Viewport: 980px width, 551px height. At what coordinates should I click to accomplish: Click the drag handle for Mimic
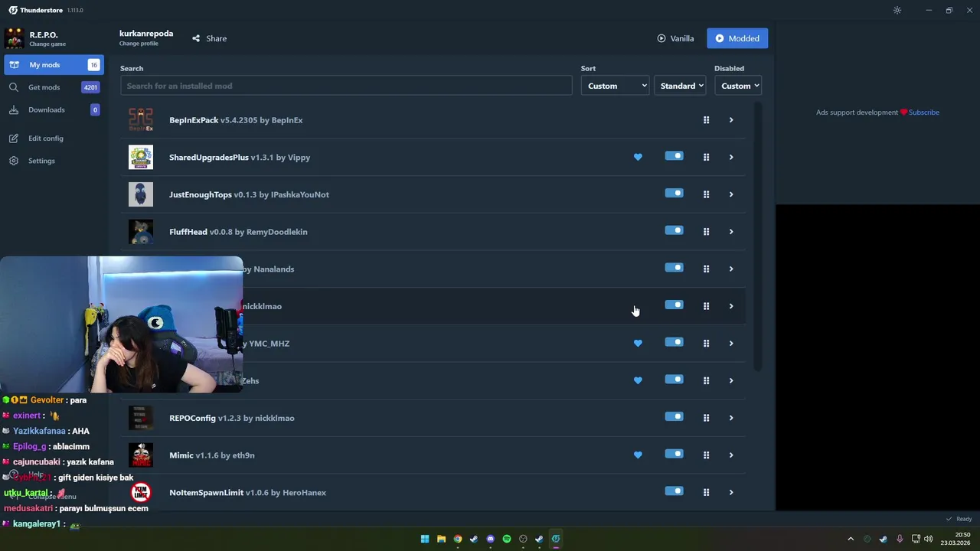point(706,455)
